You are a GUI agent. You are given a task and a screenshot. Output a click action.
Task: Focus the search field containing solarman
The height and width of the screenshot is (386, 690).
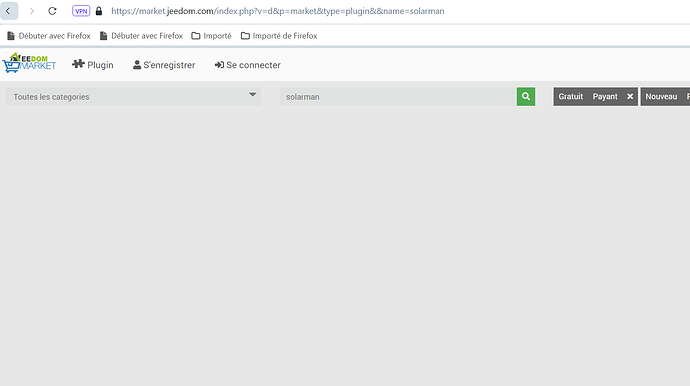(398, 96)
